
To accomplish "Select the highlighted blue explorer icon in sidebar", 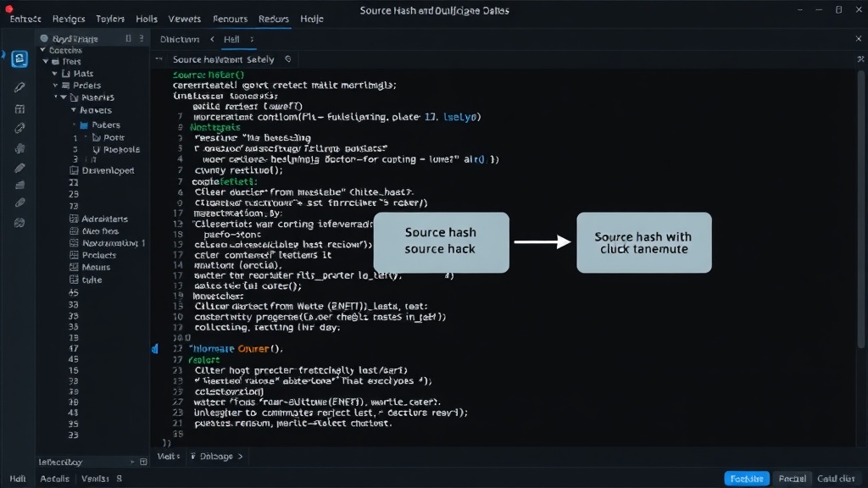I will pyautogui.click(x=19, y=58).
